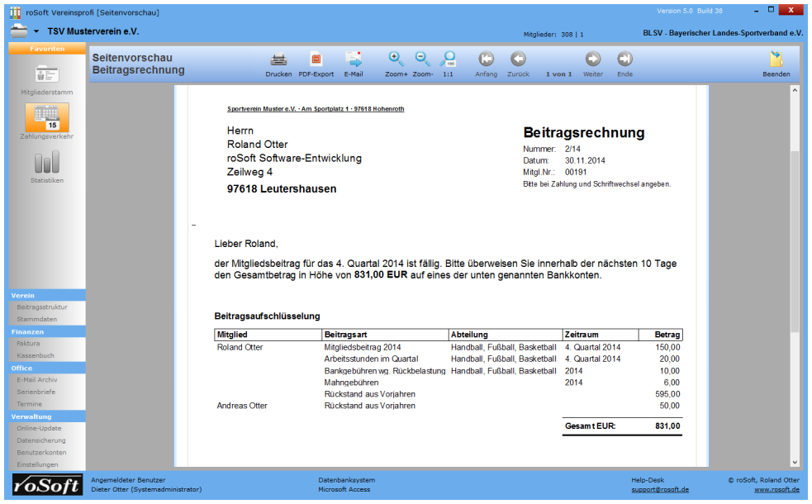Close the preview with Beenden
The image size is (812, 504).
tap(776, 60)
